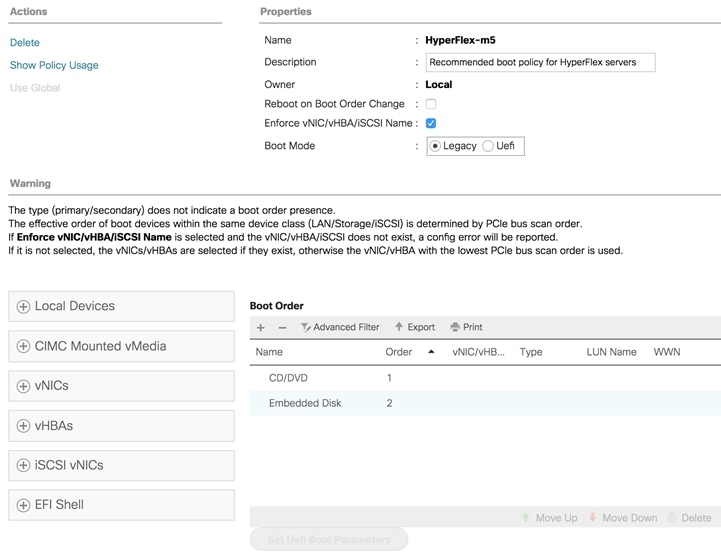The width and height of the screenshot is (721, 560).
Task: Click the Delete trash icon below boot order
Action: click(x=672, y=518)
